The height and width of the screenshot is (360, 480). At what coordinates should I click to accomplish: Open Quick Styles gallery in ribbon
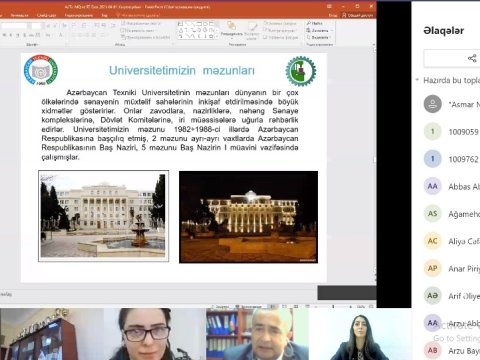pyautogui.click(x=252, y=30)
